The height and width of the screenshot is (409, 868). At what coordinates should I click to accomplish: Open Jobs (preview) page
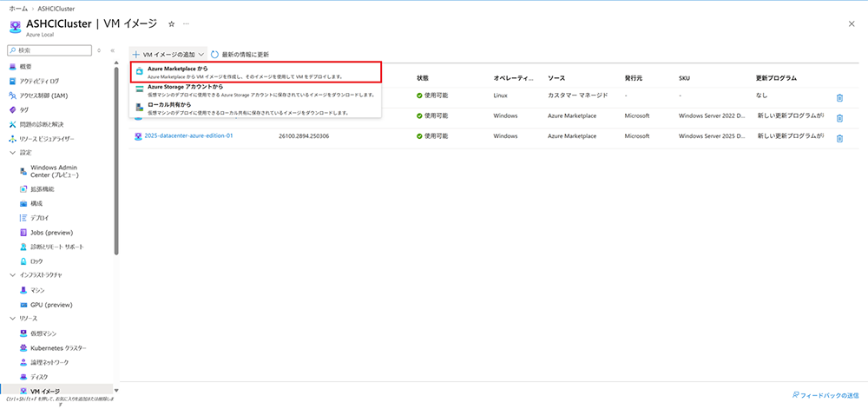[x=51, y=233]
